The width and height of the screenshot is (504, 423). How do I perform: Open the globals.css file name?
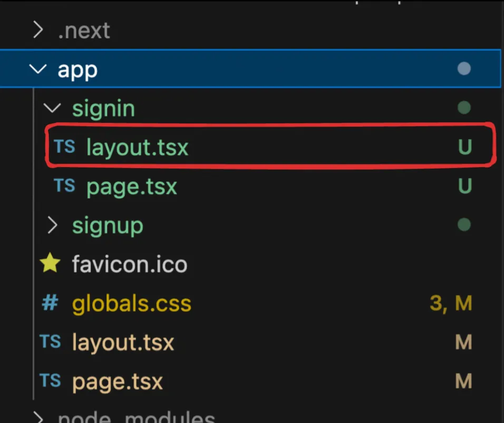pyautogui.click(x=132, y=303)
